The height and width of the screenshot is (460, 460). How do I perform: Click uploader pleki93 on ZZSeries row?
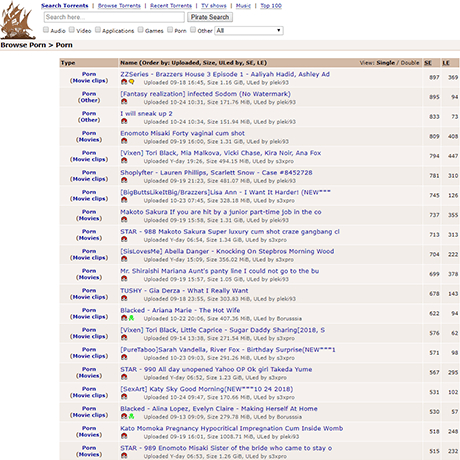[x=279, y=82]
